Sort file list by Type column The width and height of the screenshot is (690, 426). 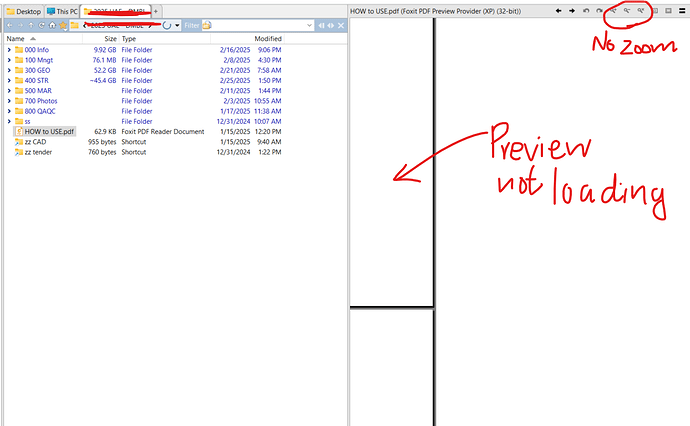(165, 39)
